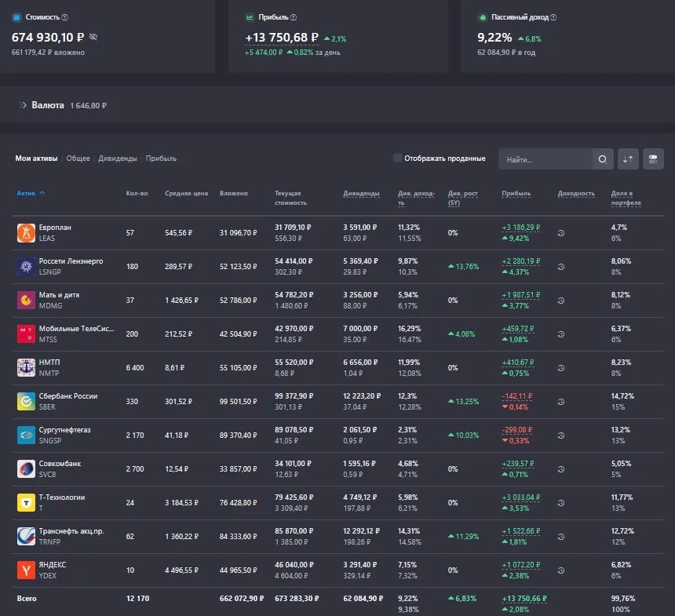Viewport: 675px width, 616px height.
Task: Open yield history icon in Совкомбанк row
Action: [x=561, y=469]
